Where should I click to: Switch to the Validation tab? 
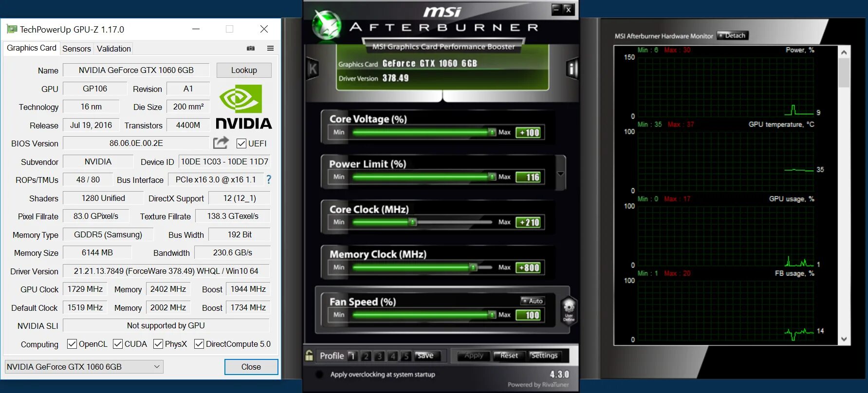click(x=113, y=49)
